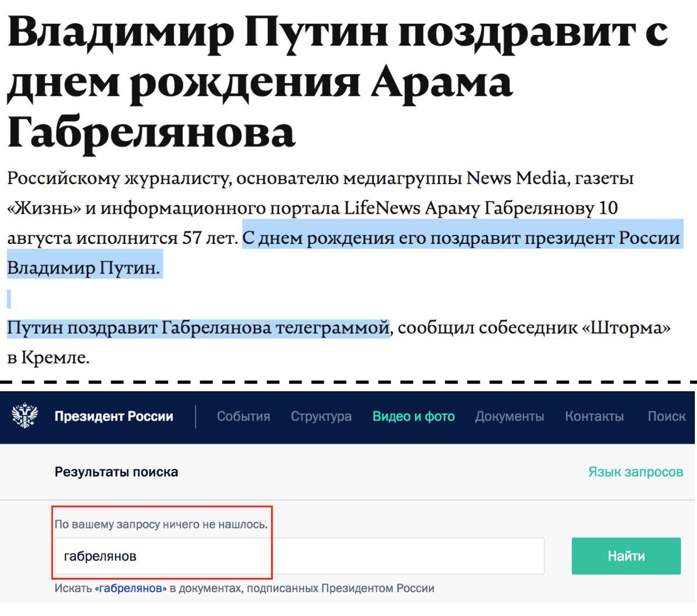This screenshot has height=616, width=697.
Task: Click the headline Владимир Путин поздравит с днем рождения
Action: pos(338,82)
